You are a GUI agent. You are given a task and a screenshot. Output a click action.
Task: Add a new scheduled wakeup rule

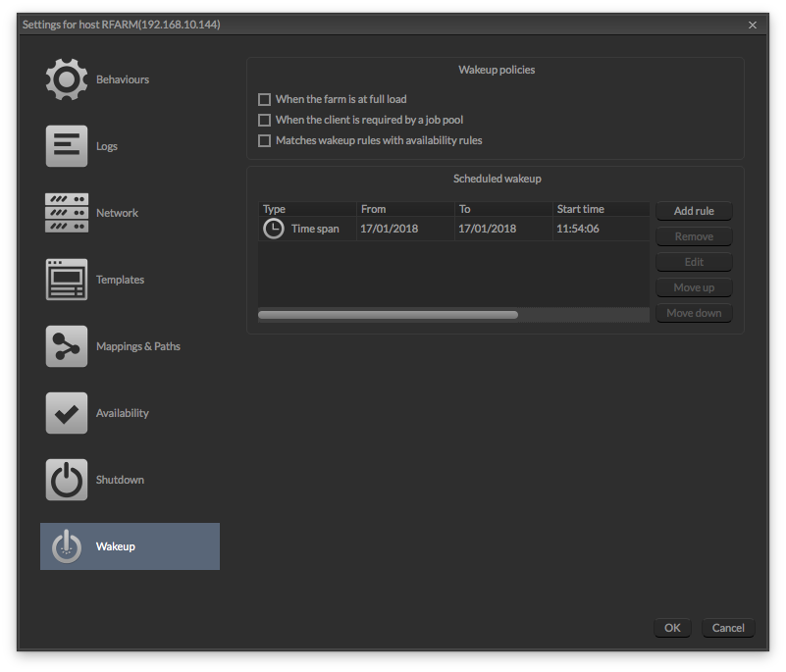pyautogui.click(x=694, y=211)
